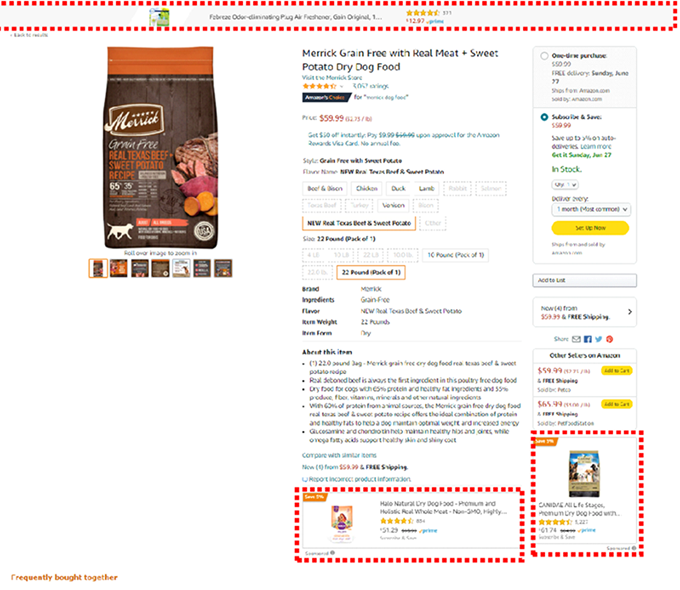Screen dimensions: 680x590
Task: View the second product image thumbnail
Action: pos(118,268)
